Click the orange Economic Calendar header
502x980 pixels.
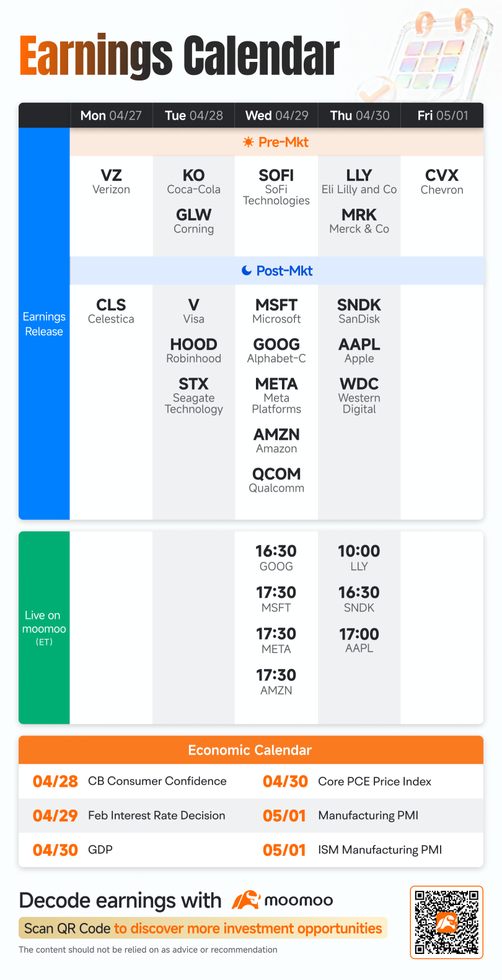pos(251,750)
